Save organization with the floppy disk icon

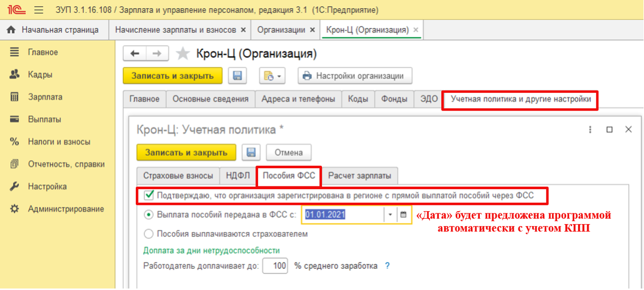(x=237, y=76)
